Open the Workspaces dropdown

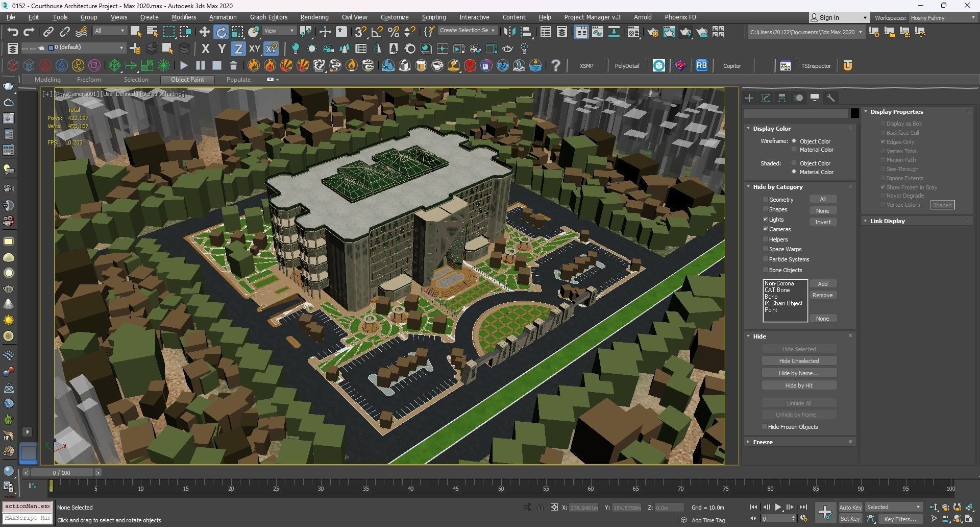point(943,17)
